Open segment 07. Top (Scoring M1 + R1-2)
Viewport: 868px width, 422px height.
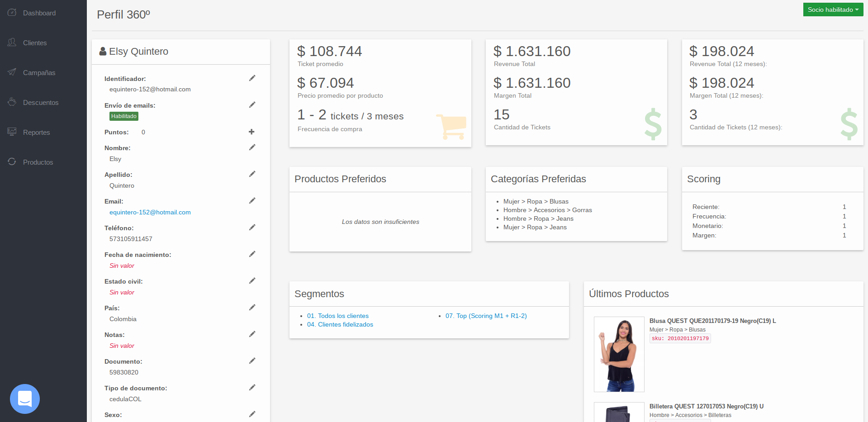486,316
